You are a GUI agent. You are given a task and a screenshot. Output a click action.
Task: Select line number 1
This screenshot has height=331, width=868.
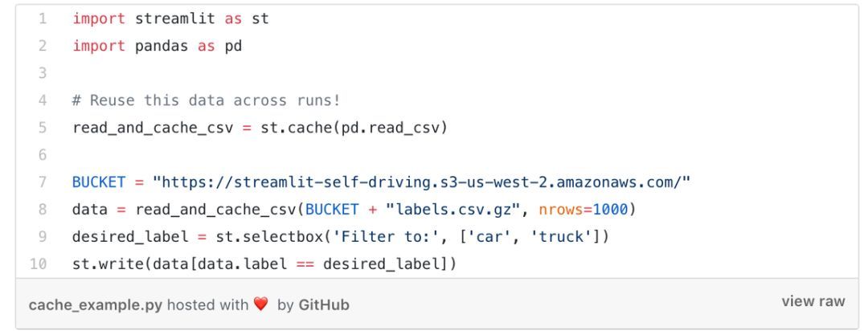click(43, 18)
